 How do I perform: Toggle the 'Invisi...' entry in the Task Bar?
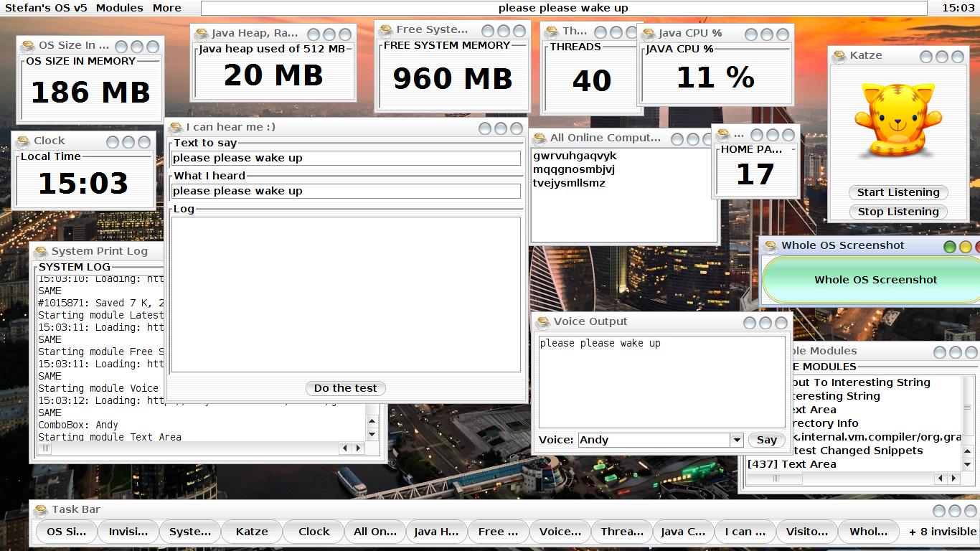(128, 532)
